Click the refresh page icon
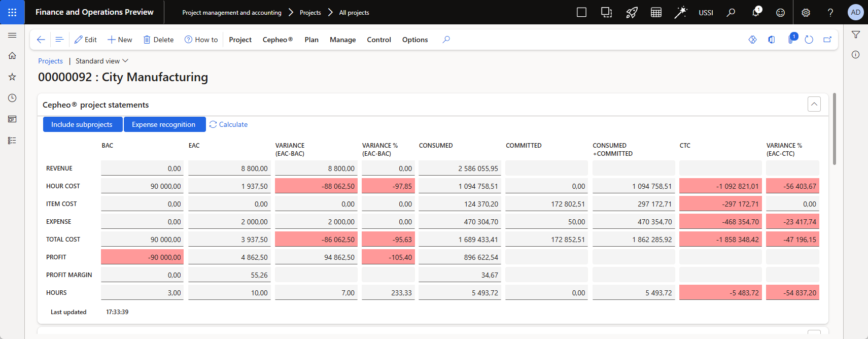This screenshot has height=339, width=868. 809,40
